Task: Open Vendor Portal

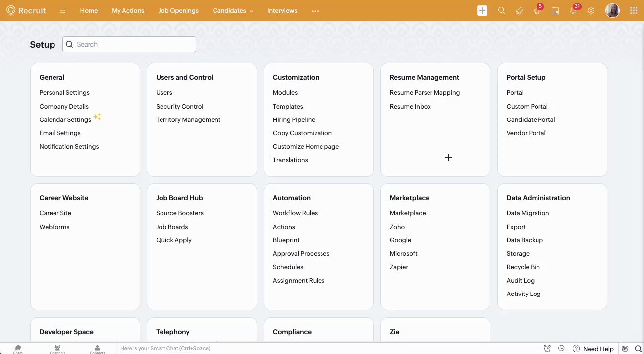Action: tap(526, 133)
